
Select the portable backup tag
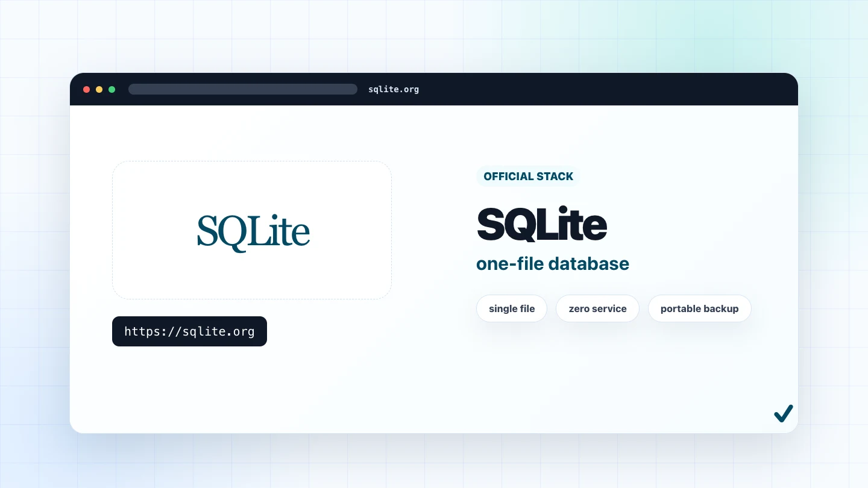[700, 308]
